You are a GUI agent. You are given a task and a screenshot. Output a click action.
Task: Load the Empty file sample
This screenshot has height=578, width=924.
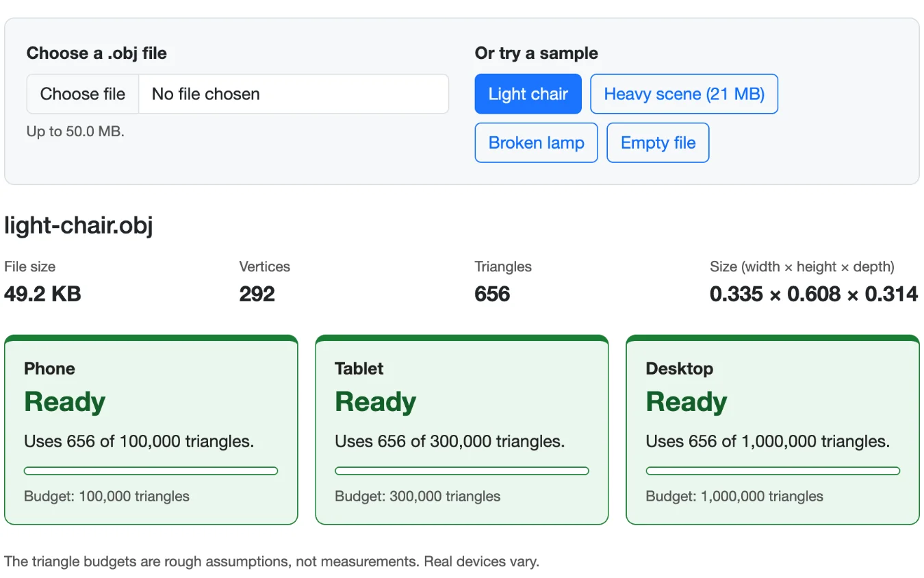coord(658,142)
